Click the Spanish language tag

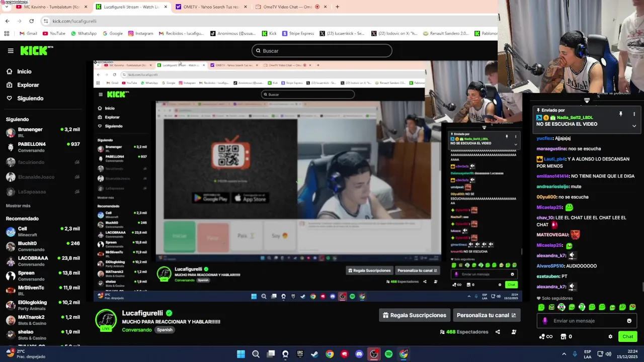point(165,330)
